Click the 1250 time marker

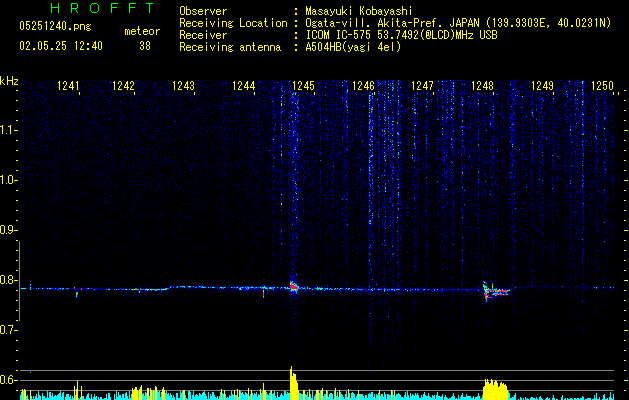[x=602, y=85]
